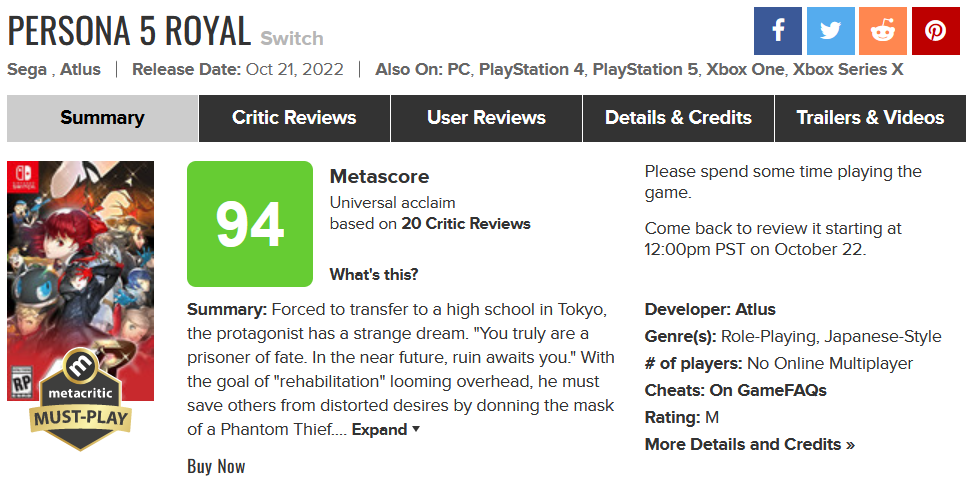Screen dimensions: 971x484
Task: View the Xbox Series X version
Action: [848, 69]
